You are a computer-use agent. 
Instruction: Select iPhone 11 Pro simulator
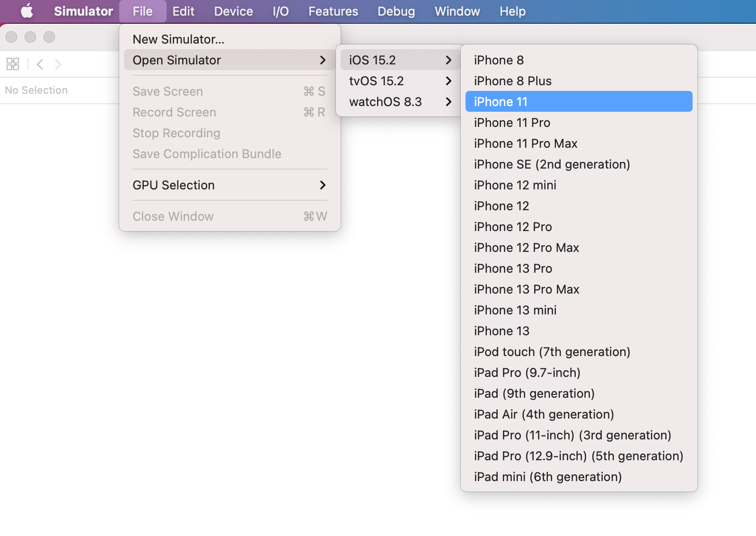(579, 123)
